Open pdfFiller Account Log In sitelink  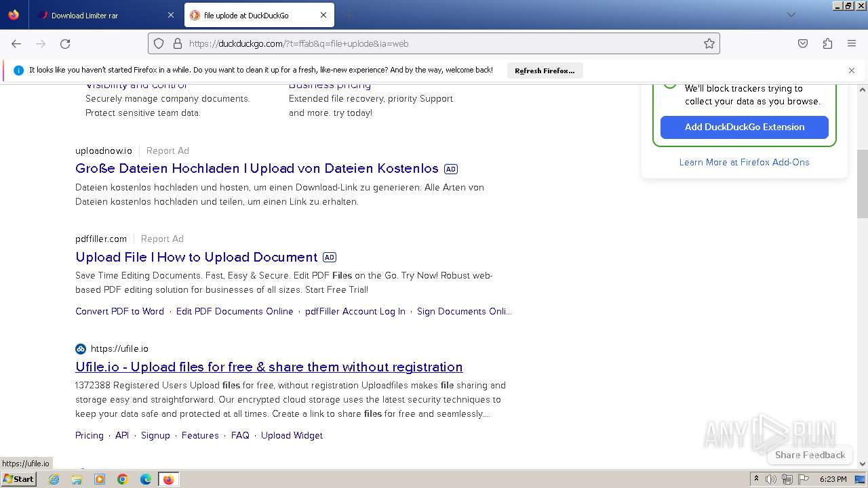(x=355, y=311)
